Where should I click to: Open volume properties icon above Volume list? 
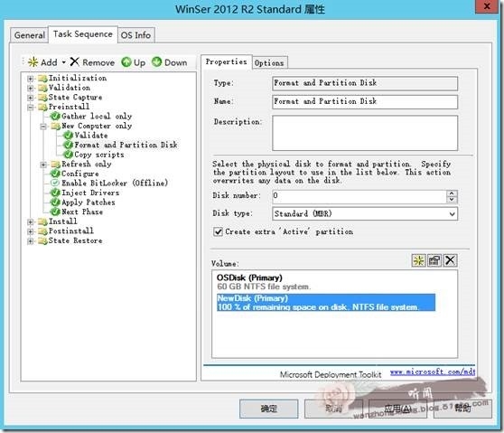point(434,260)
